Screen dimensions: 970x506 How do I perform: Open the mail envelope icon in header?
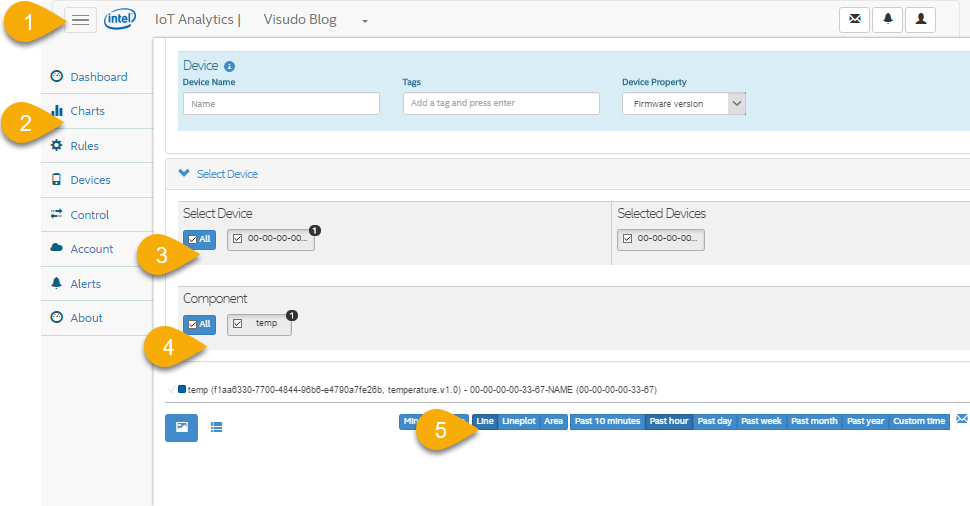(854, 20)
